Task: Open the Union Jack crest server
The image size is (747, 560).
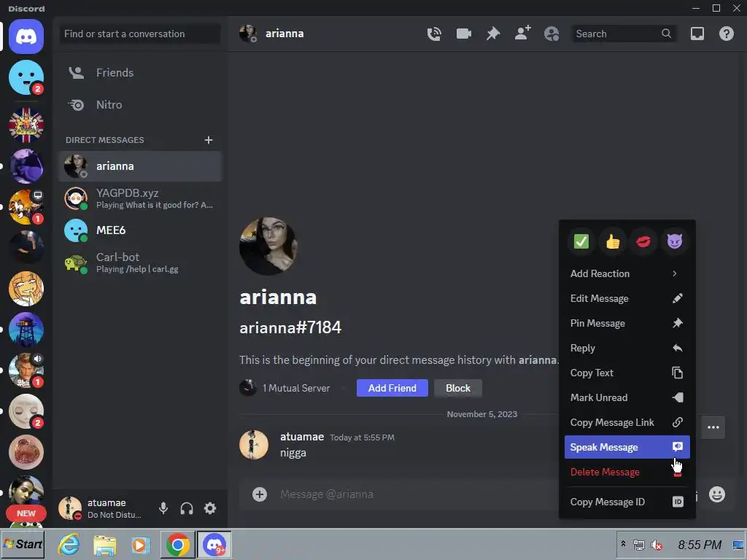Action: pos(26,125)
